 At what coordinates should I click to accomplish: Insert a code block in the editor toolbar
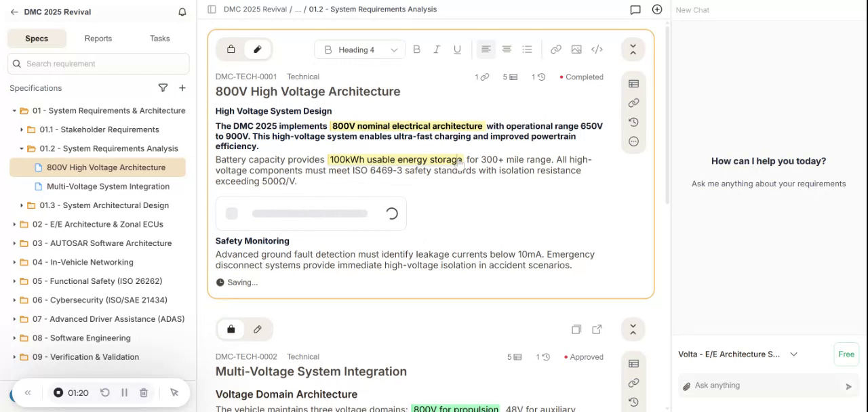[x=597, y=49]
